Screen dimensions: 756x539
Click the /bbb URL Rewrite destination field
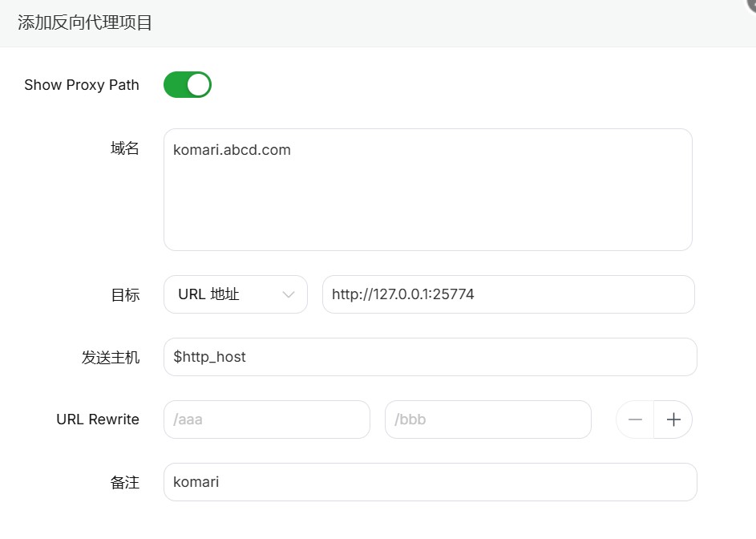(x=487, y=419)
